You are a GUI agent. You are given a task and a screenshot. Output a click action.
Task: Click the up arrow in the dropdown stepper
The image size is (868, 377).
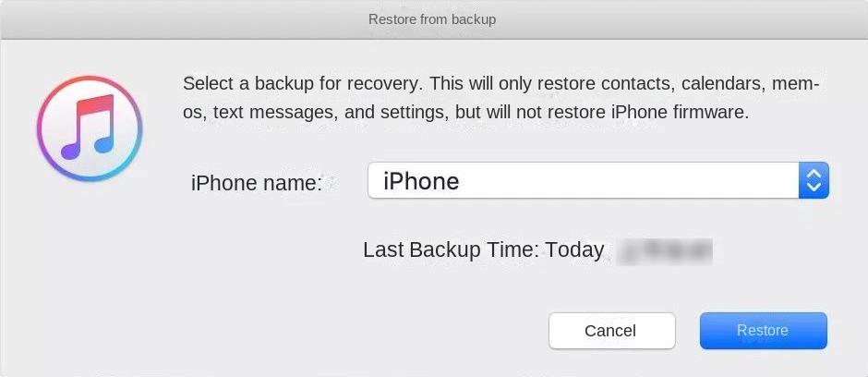[x=814, y=174]
